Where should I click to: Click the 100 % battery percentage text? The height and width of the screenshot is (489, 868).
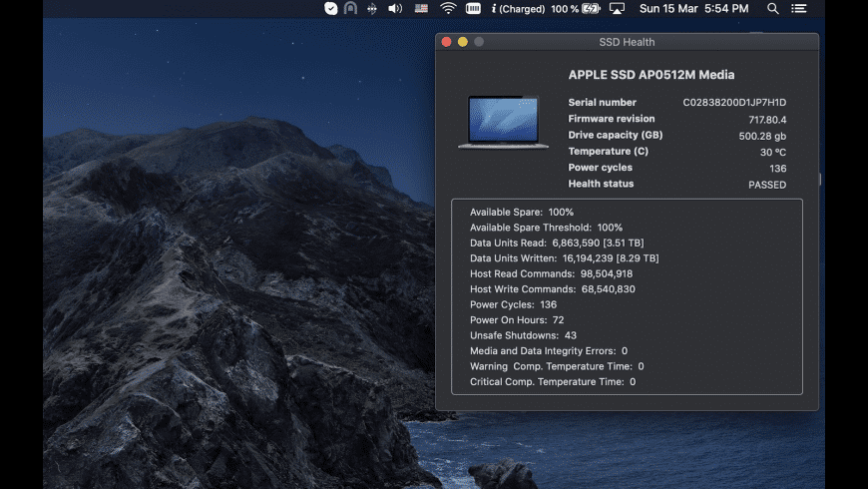click(565, 9)
